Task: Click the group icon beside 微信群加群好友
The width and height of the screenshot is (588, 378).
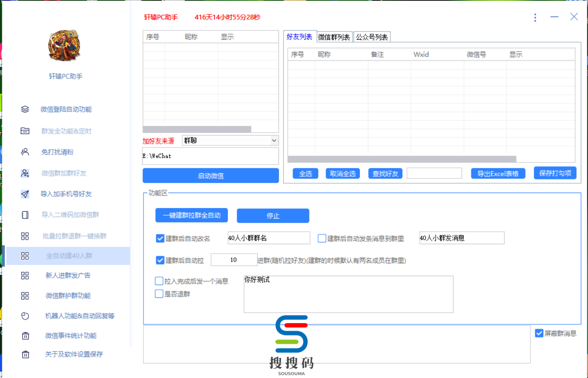Action: point(25,173)
